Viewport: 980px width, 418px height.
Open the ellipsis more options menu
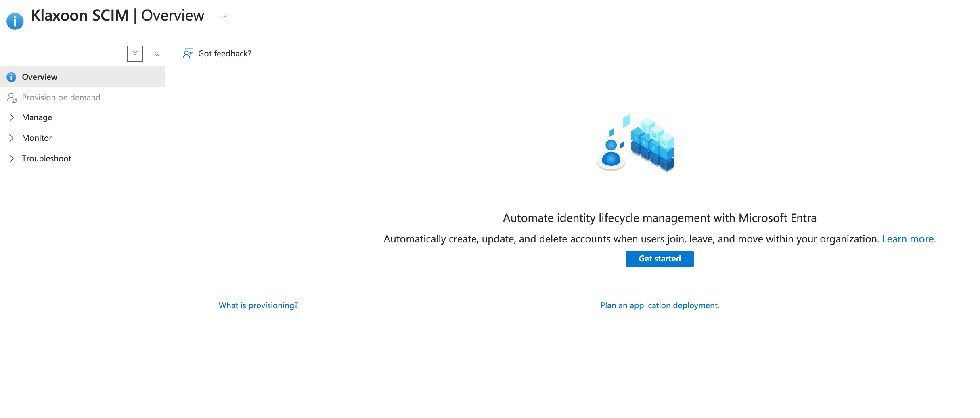pyautogui.click(x=225, y=16)
